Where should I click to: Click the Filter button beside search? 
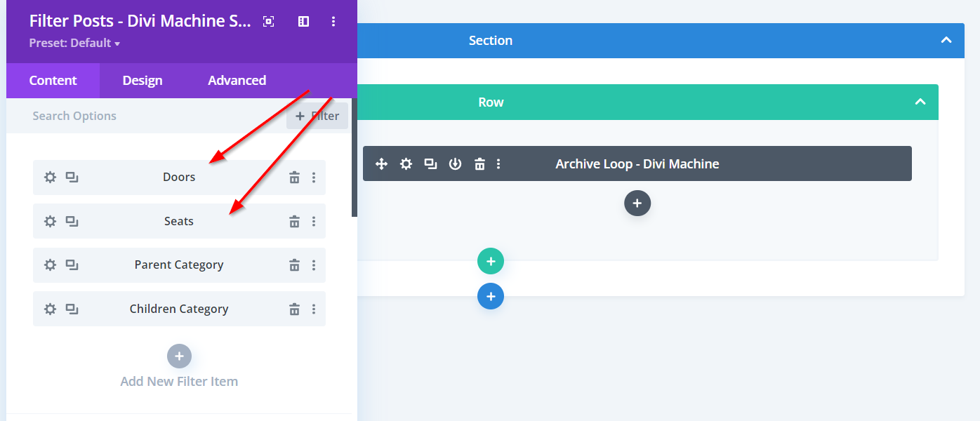[317, 116]
